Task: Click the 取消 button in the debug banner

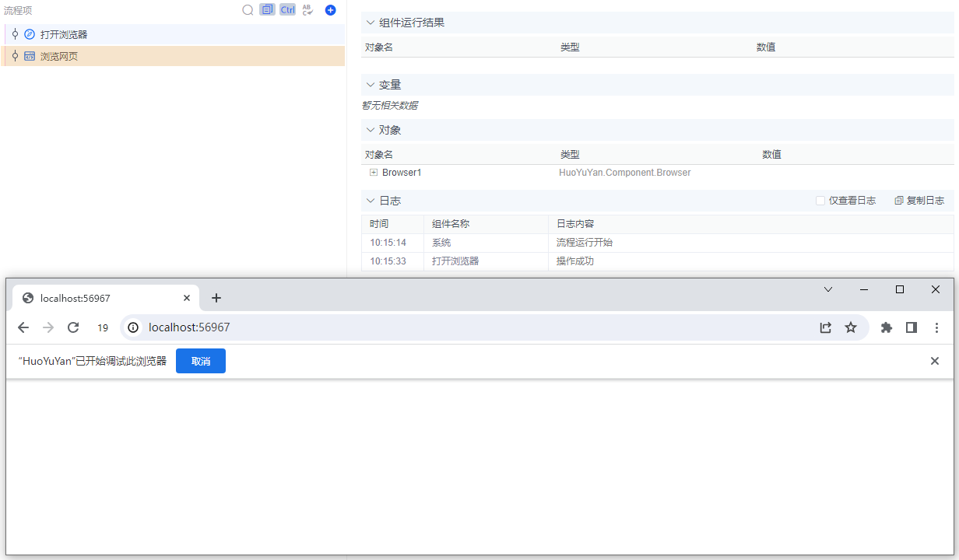Action: tap(200, 361)
